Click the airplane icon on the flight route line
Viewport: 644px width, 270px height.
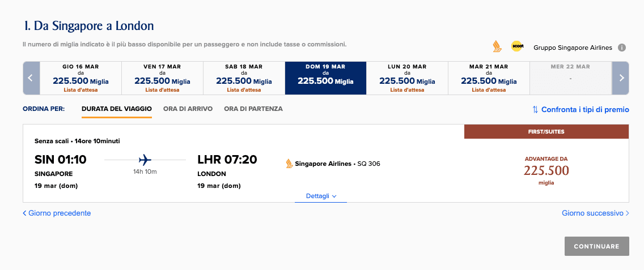pyautogui.click(x=145, y=160)
